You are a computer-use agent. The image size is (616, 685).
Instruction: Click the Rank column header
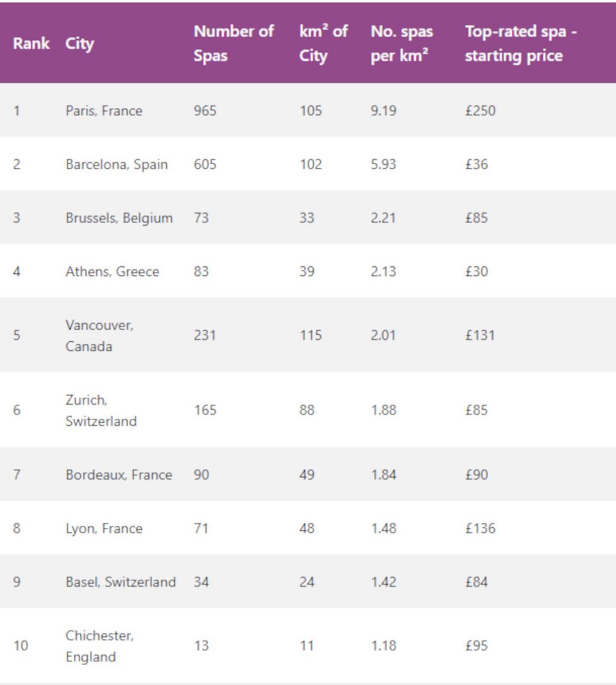[x=31, y=44]
